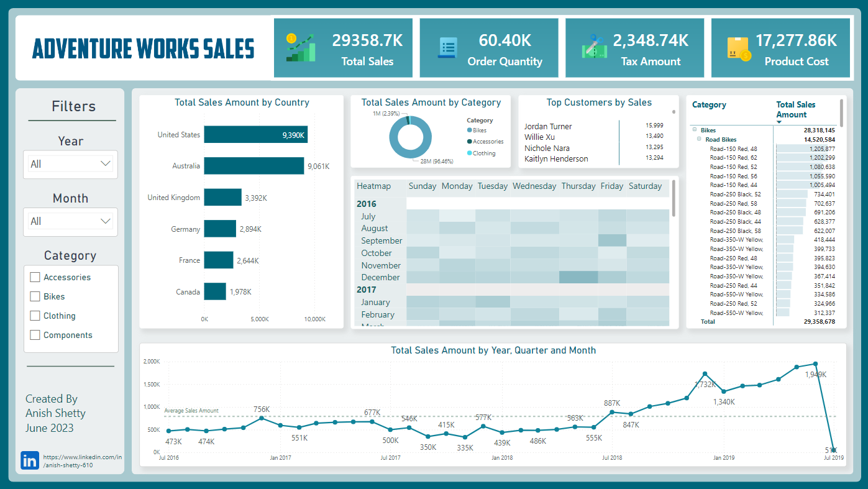This screenshot has width=868, height=489.
Task: Open the anish-shetty LinkedIn profile link
Action: (x=83, y=461)
